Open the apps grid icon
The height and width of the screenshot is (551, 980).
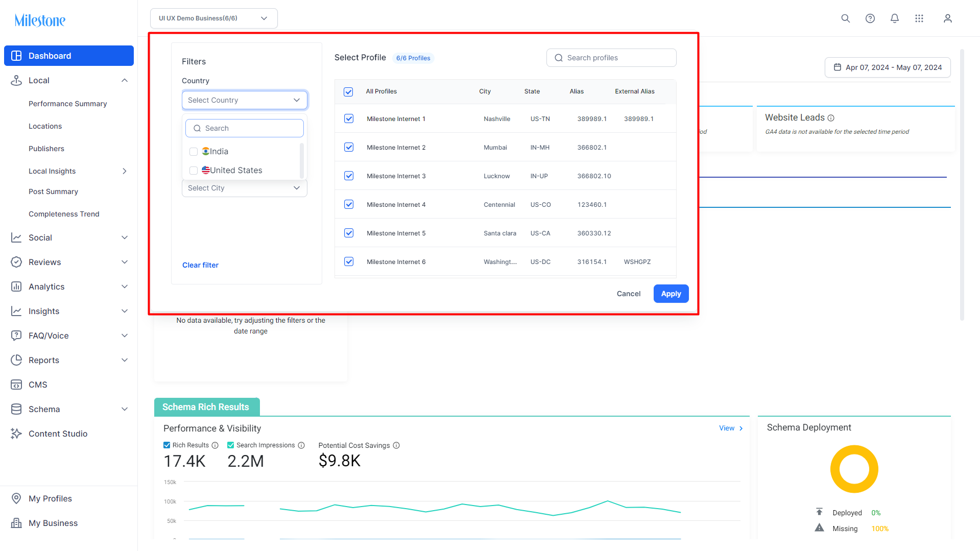[x=919, y=18]
